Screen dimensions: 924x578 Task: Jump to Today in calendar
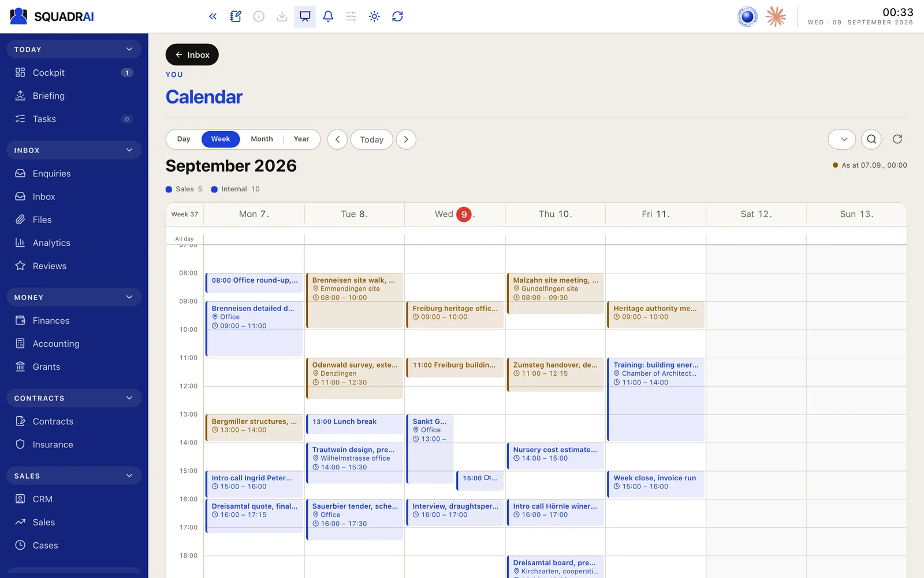click(371, 139)
